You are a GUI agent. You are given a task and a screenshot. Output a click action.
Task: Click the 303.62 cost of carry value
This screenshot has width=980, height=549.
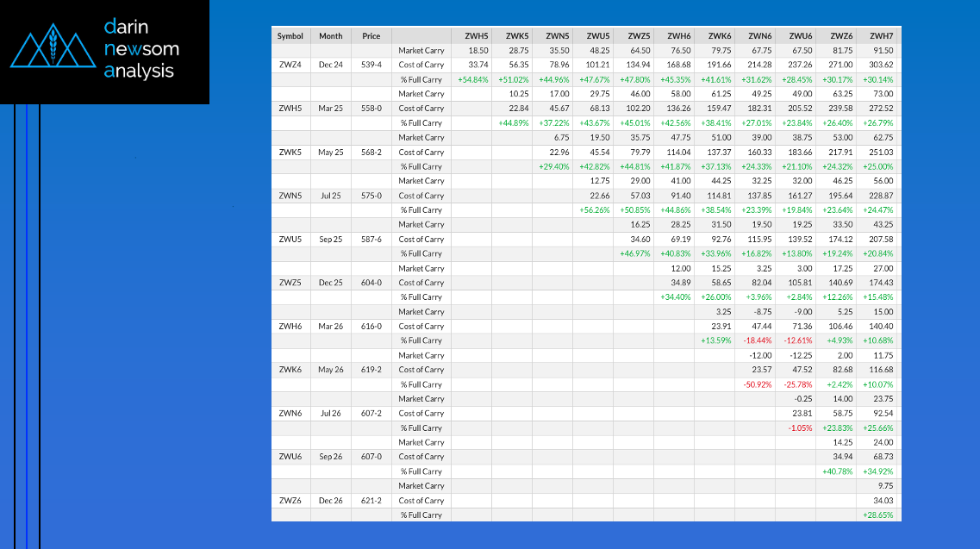pyautogui.click(x=881, y=65)
